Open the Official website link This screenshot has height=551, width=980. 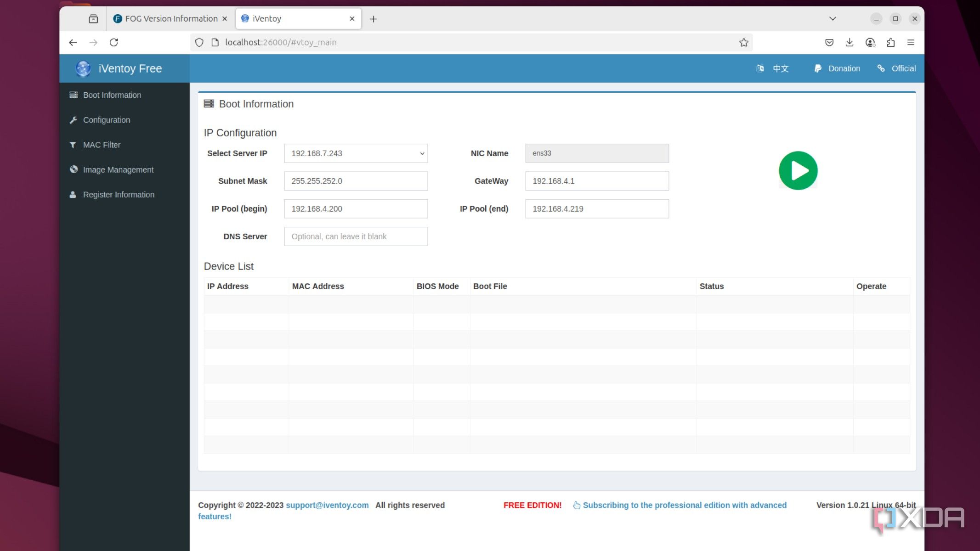896,68
